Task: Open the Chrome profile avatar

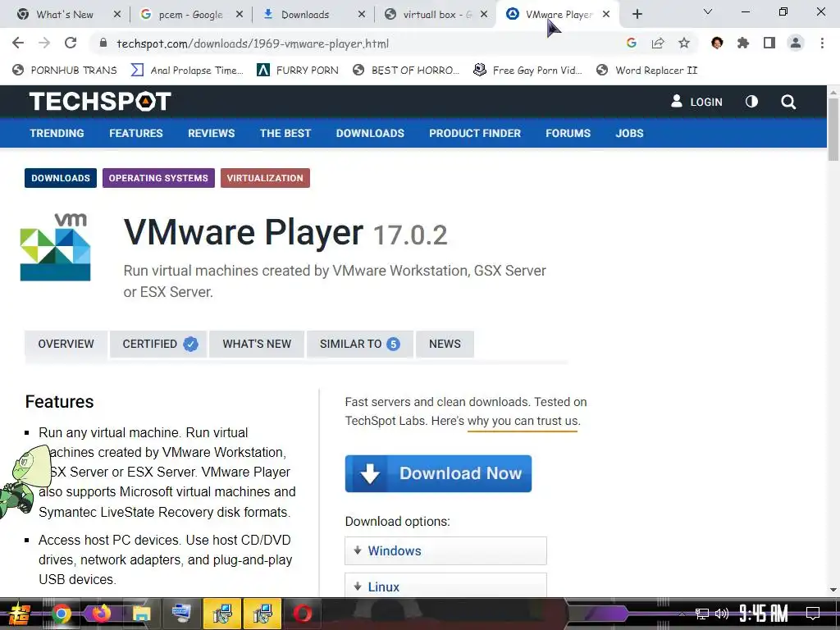Action: [x=796, y=43]
